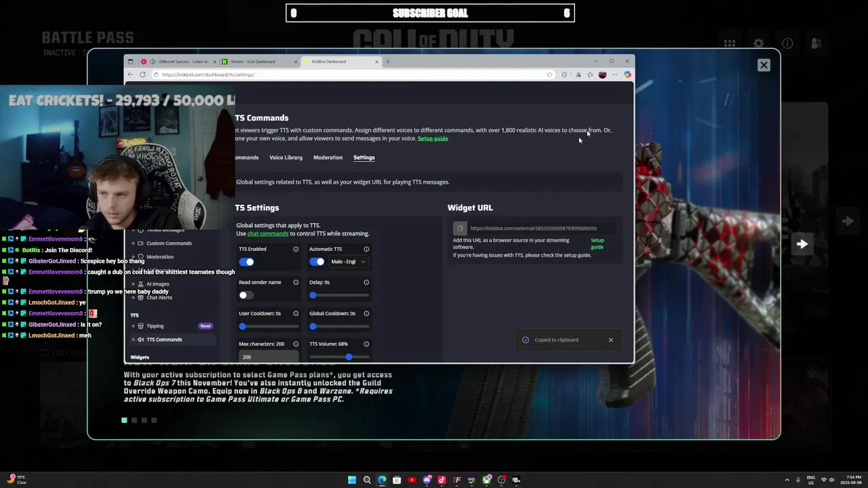This screenshot has width=868, height=488.
Task: Show hidden system tray icons
Action: [787, 480]
